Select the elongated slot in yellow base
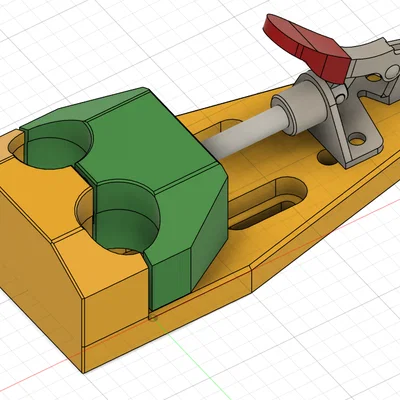Image resolution: width=400 pixels, height=400 pixels. pyautogui.click(x=267, y=204)
